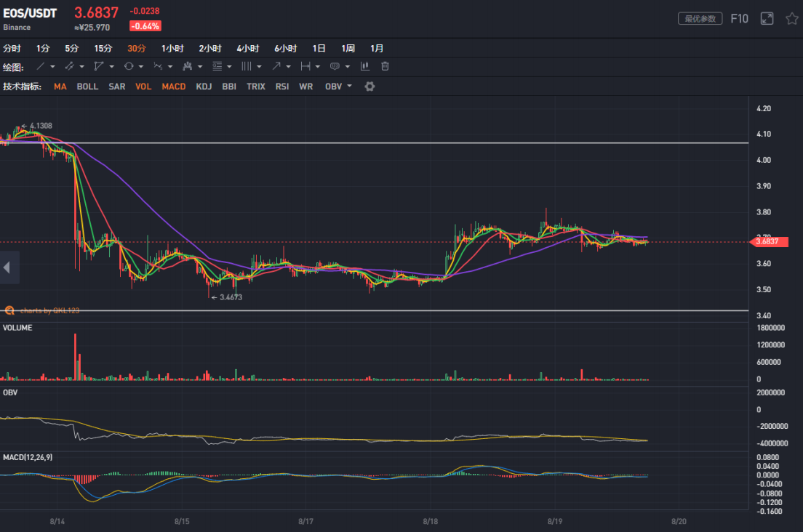Click the bar chart icon in drawing toolbar
The image size is (803, 532).
coord(365,66)
